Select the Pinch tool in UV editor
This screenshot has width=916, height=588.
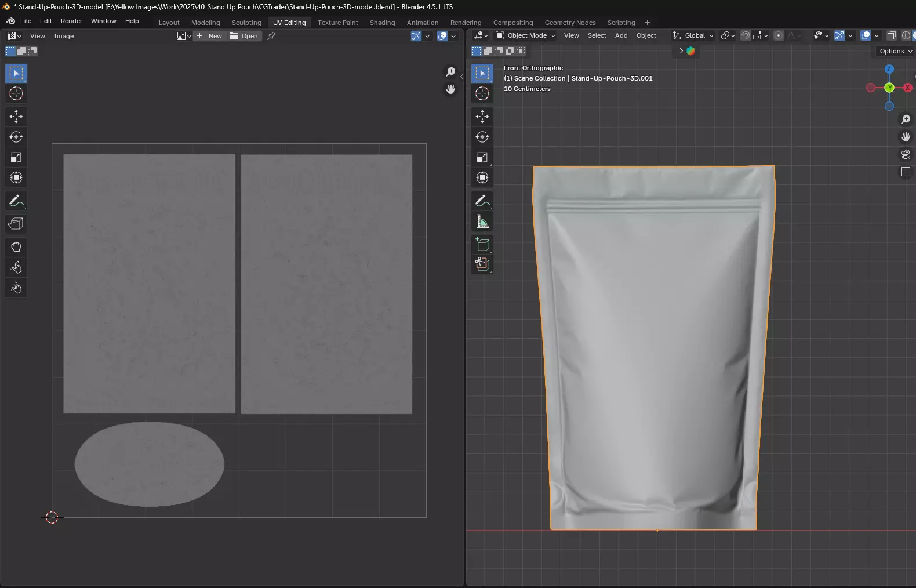(16, 288)
